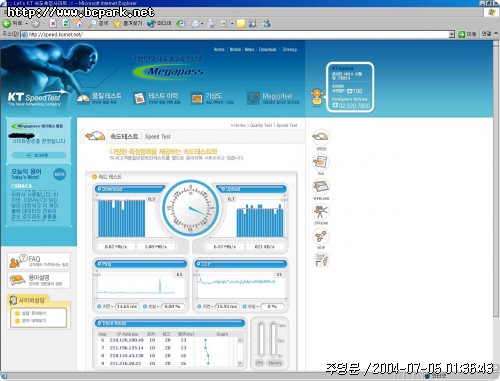
Task: Click the Download panel header
Action: (x=130, y=189)
